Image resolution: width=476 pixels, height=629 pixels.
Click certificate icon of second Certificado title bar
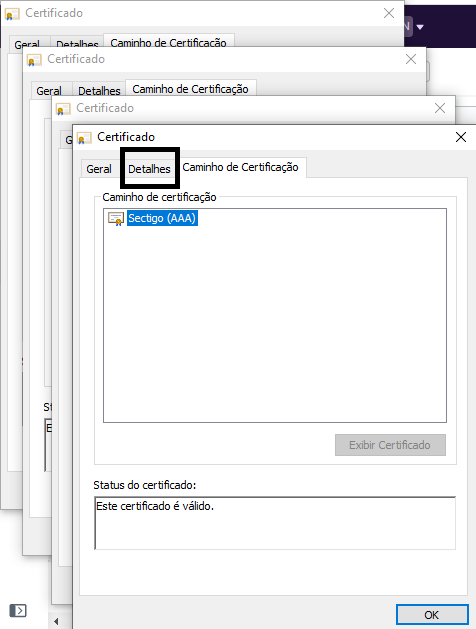(x=34, y=61)
